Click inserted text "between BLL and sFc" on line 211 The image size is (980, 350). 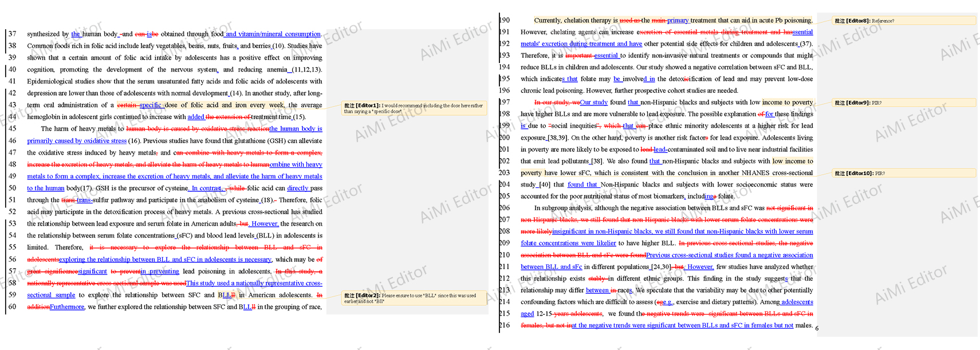[x=551, y=267]
